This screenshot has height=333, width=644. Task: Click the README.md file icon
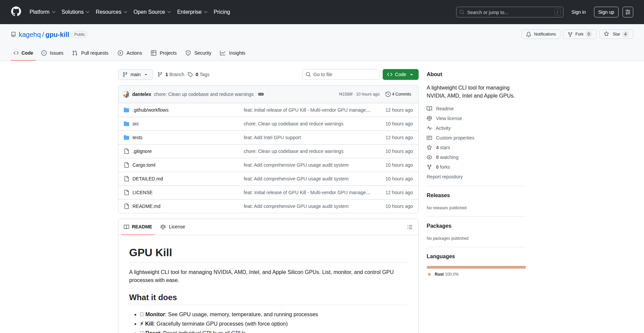126,206
